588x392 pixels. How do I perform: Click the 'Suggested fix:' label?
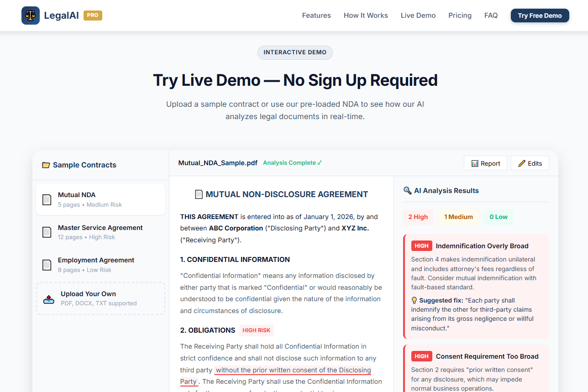pos(441,300)
